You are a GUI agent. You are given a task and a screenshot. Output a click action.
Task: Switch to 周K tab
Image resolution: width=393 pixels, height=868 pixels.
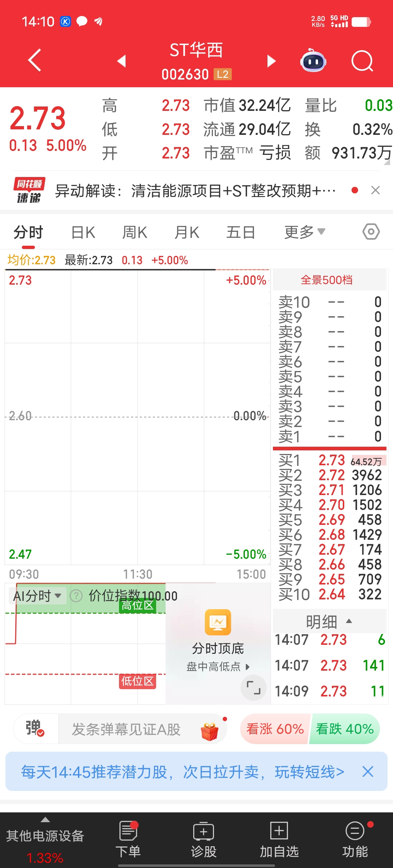pyautogui.click(x=135, y=232)
